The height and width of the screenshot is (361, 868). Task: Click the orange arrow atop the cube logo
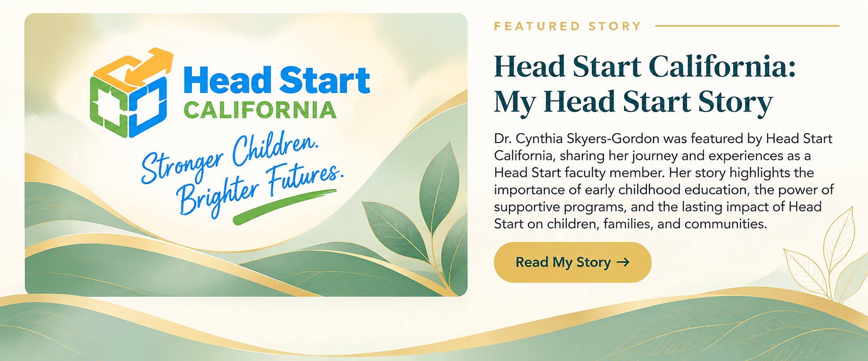[144, 66]
